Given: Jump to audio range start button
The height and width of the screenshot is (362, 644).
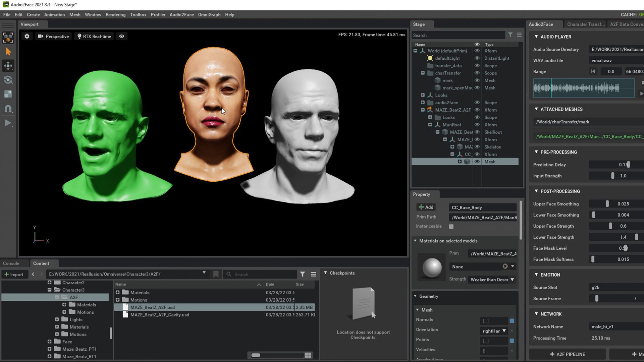Looking at the screenshot, I should (593, 71).
